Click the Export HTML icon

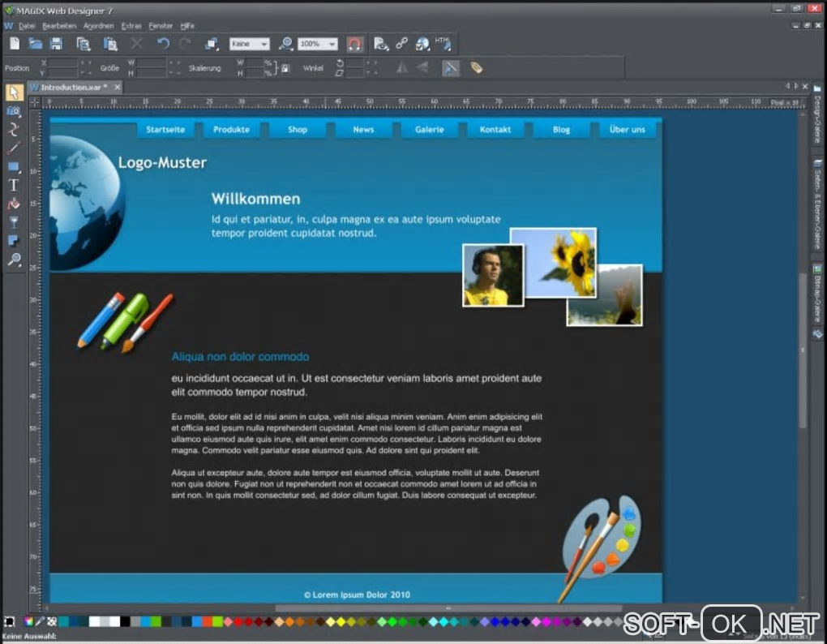pos(443,43)
